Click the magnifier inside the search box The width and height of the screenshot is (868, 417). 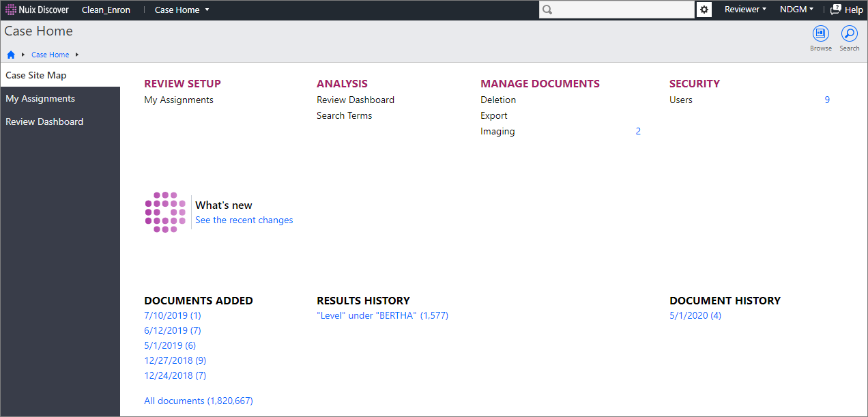pyautogui.click(x=547, y=10)
